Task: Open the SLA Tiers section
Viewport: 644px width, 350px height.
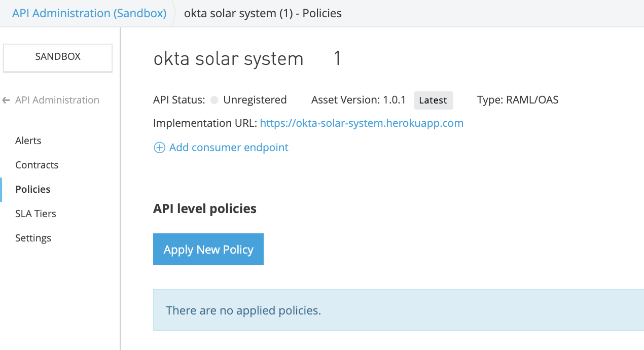Action: point(35,214)
